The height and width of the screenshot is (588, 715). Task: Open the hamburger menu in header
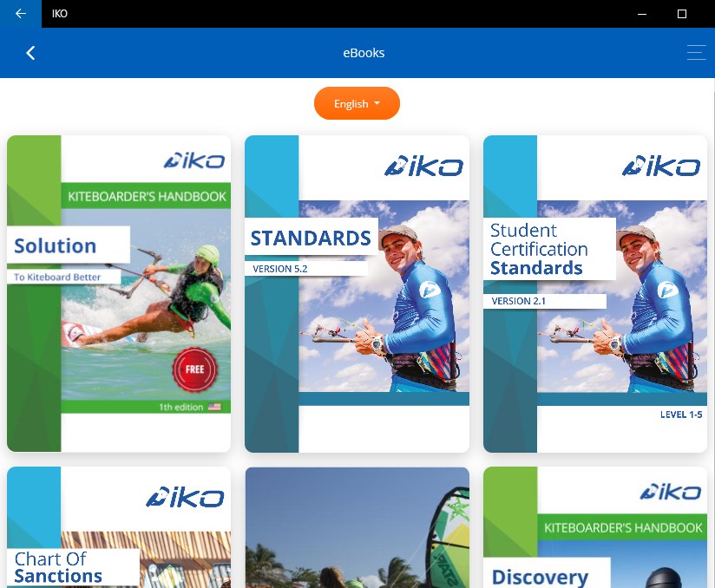tap(696, 52)
